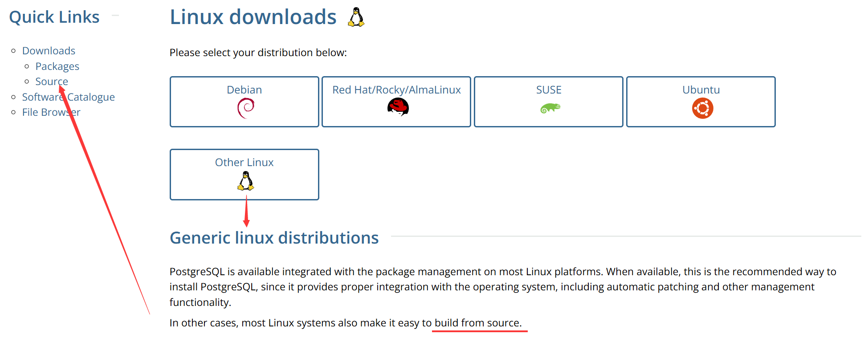Open the Software Catalogue link
The width and height of the screenshot is (868, 342).
tap(68, 97)
